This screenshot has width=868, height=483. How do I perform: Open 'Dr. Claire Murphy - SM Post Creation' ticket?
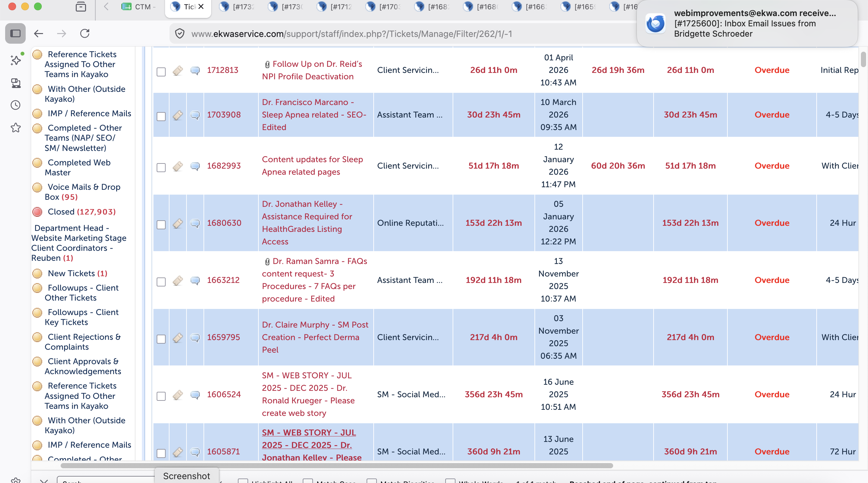[315, 337]
